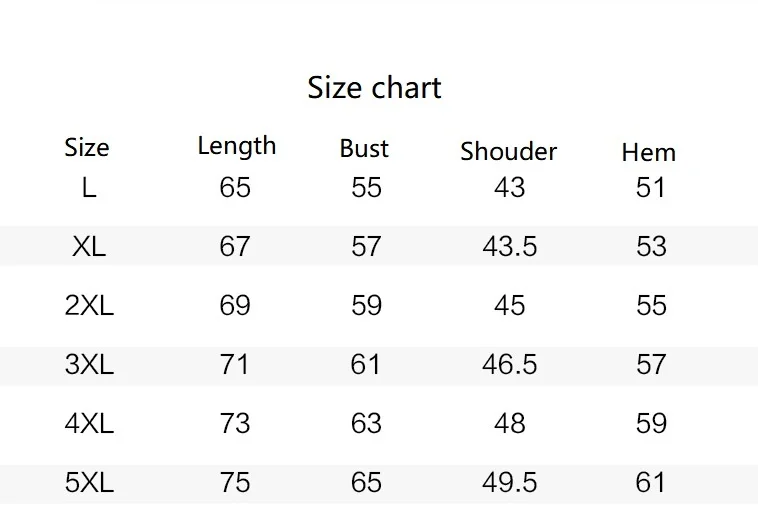This screenshot has width=758, height=526.
Task: Select the 2XL size row label
Action: [x=89, y=305]
